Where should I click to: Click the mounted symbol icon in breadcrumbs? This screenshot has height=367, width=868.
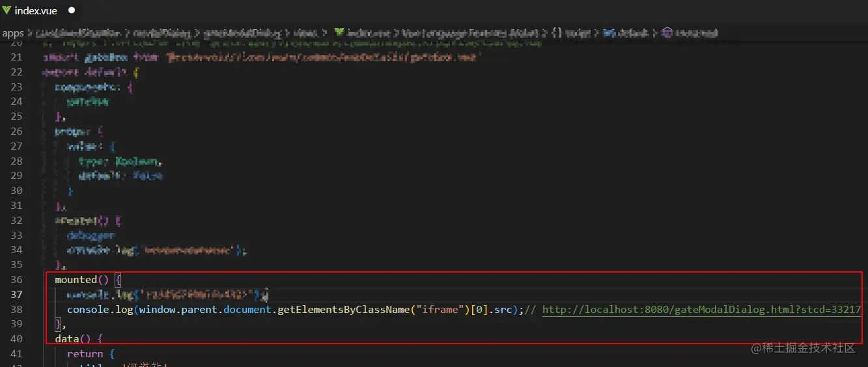[667, 33]
